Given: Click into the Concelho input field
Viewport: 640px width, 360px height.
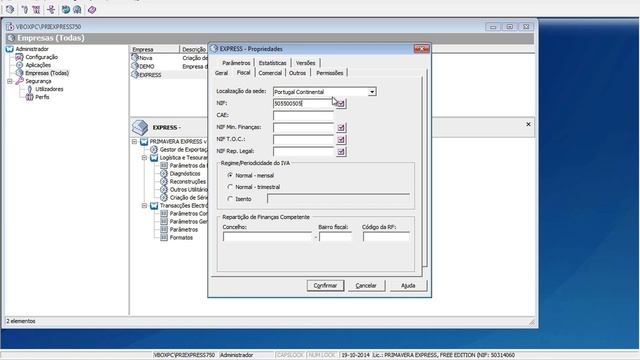Looking at the screenshot, I should click(267, 237).
